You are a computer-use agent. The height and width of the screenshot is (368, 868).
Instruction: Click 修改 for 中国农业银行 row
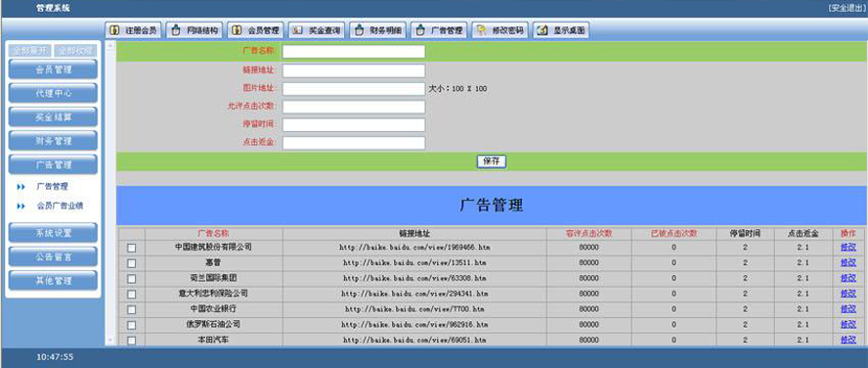coord(847,309)
